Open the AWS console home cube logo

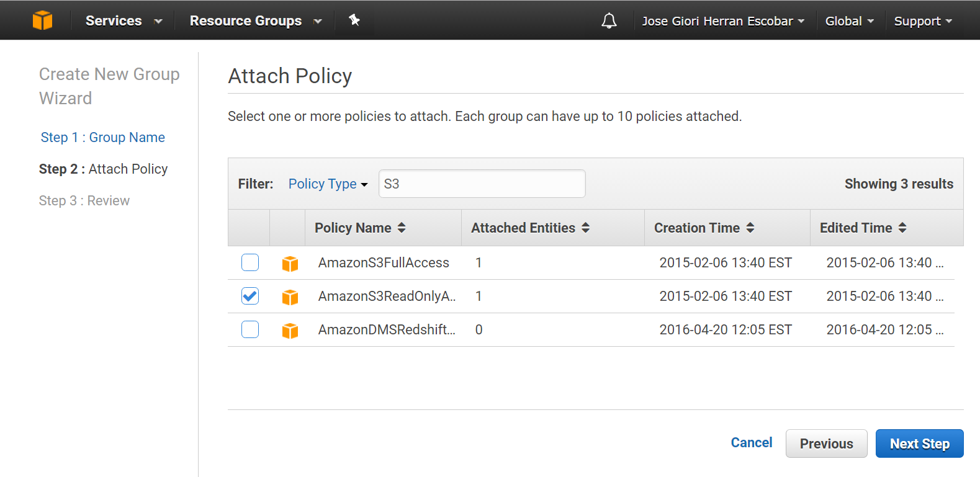[43, 20]
